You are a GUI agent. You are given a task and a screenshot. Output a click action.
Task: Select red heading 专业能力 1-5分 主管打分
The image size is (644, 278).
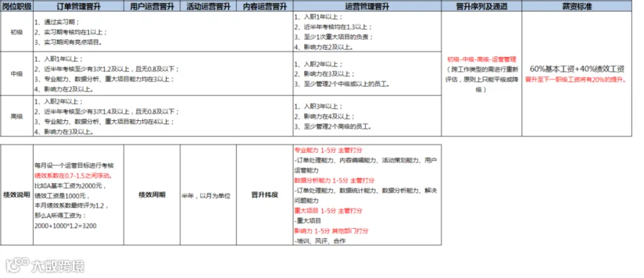point(328,151)
